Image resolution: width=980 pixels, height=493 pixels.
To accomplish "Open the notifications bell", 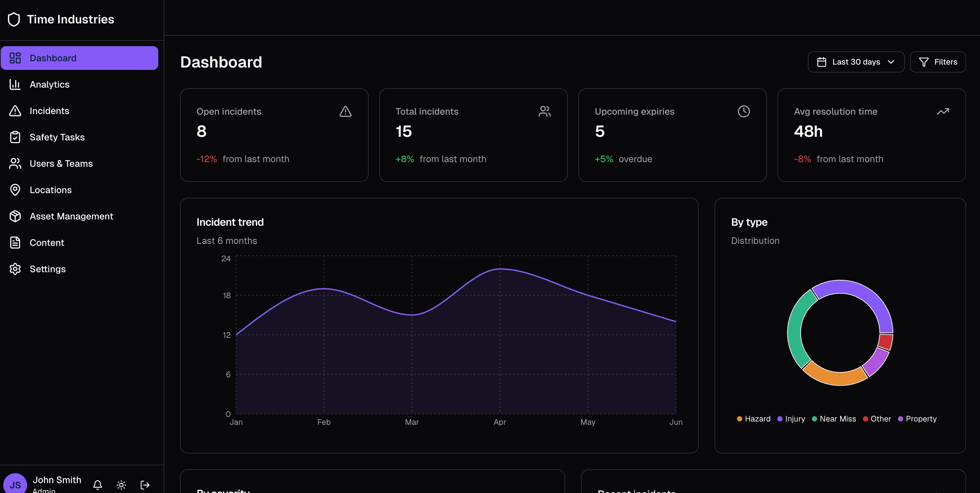I will (97, 485).
